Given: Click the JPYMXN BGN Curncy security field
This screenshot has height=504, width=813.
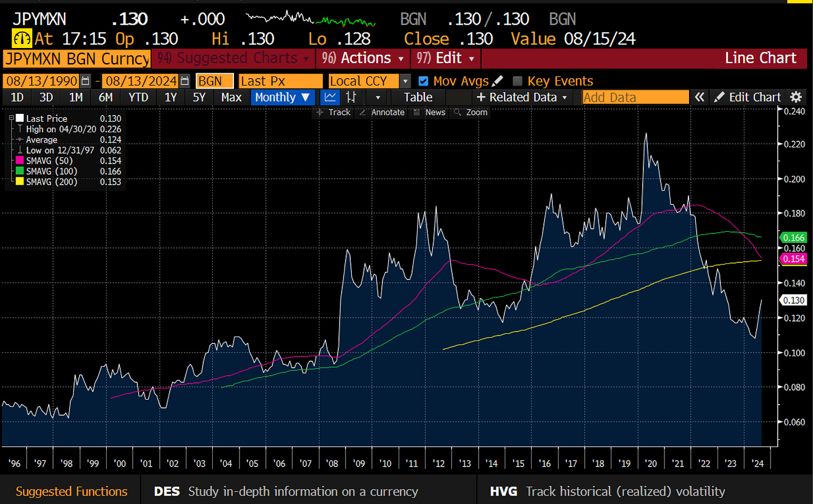Looking at the screenshot, I should (77, 59).
